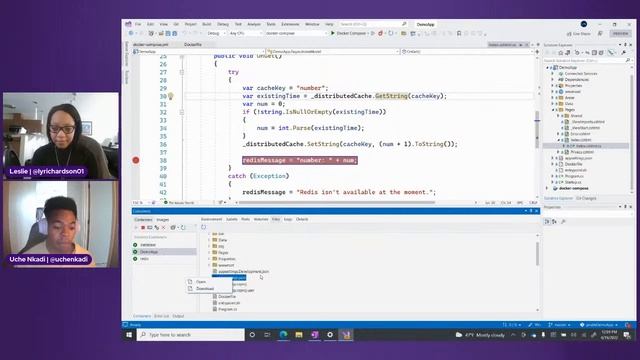Screen dimensions: 640x360
Task: Open Solution Explorer properties wrench icon
Action: point(624,53)
